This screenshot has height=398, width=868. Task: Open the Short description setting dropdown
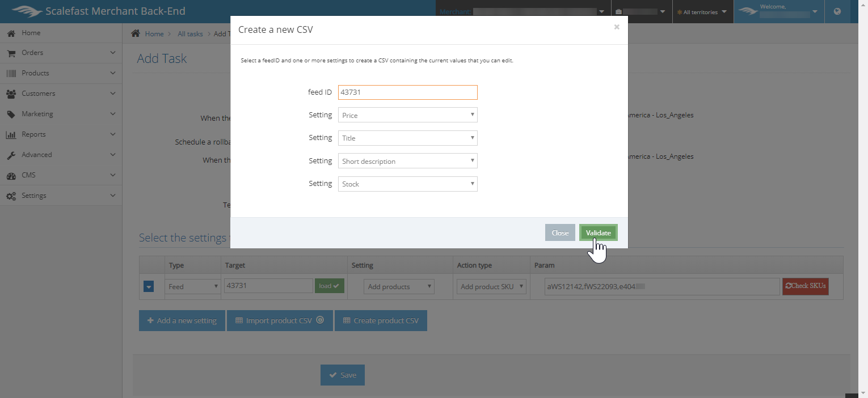coord(407,161)
